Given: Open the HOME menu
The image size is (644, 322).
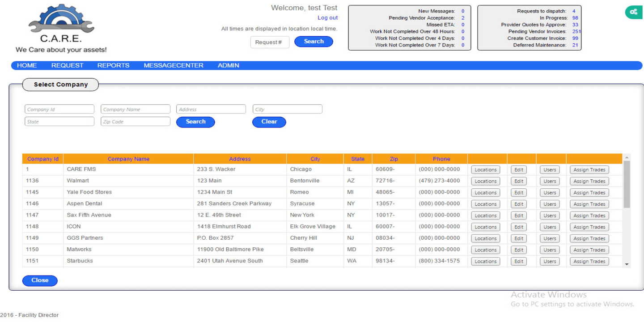Looking at the screenshot, I should (27, 65).
